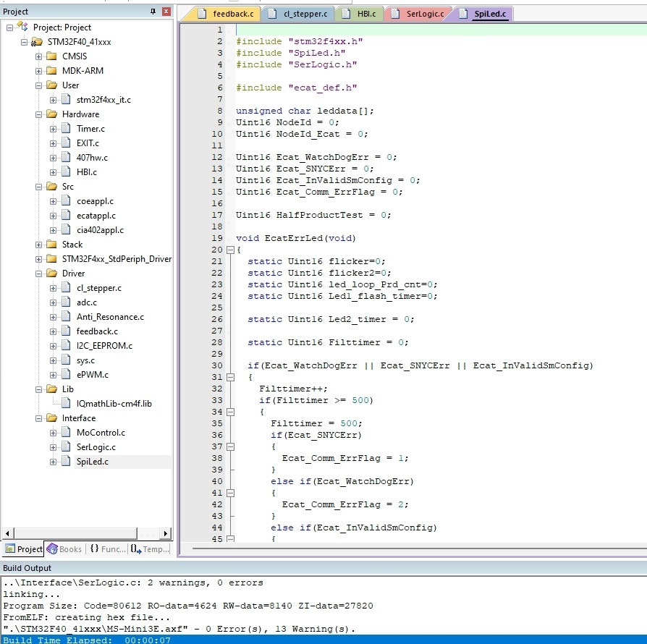
Task: Select I2C_EEPROM.c in the Driver folder
Action: pyautogui.click(x=104, y=346)
